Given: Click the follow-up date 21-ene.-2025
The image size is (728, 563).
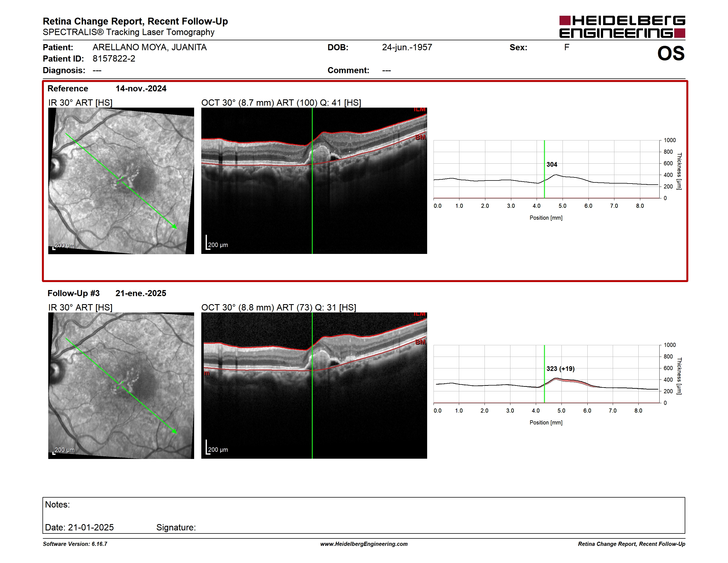Looking at the screenshot, I should [141, 293].
